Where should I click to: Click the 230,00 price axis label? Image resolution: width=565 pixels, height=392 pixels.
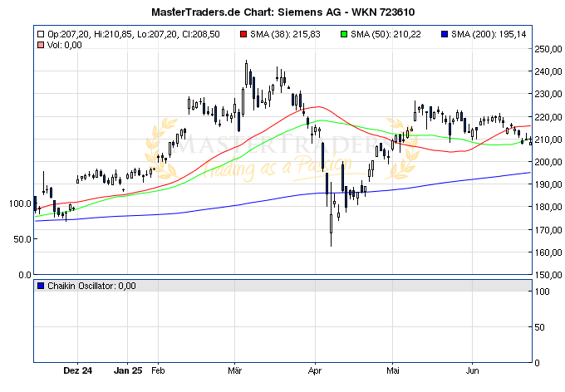[x=548, y=94]
